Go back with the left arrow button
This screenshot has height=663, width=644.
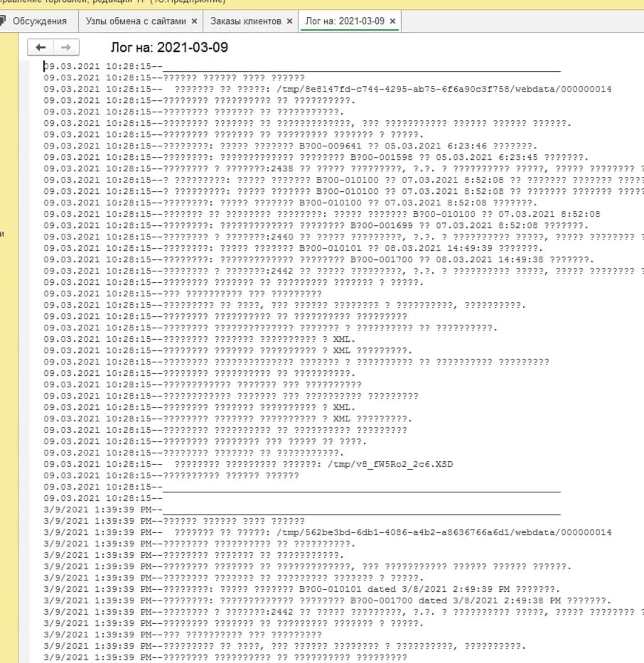pos(41,48)
